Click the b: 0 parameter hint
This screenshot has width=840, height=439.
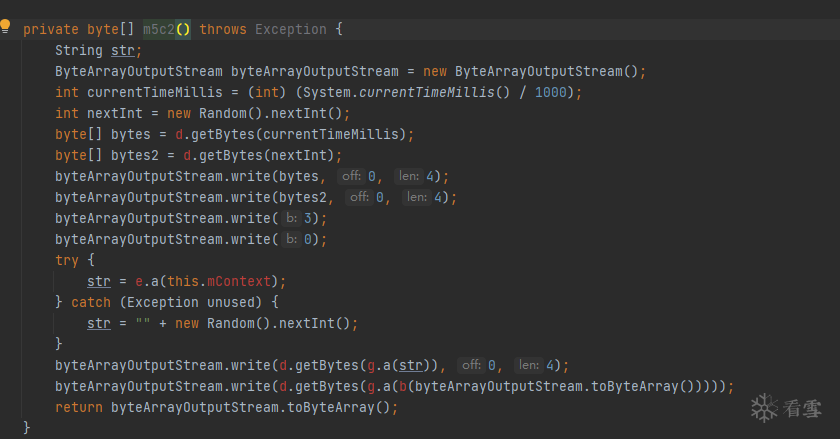tap(304, 239)
